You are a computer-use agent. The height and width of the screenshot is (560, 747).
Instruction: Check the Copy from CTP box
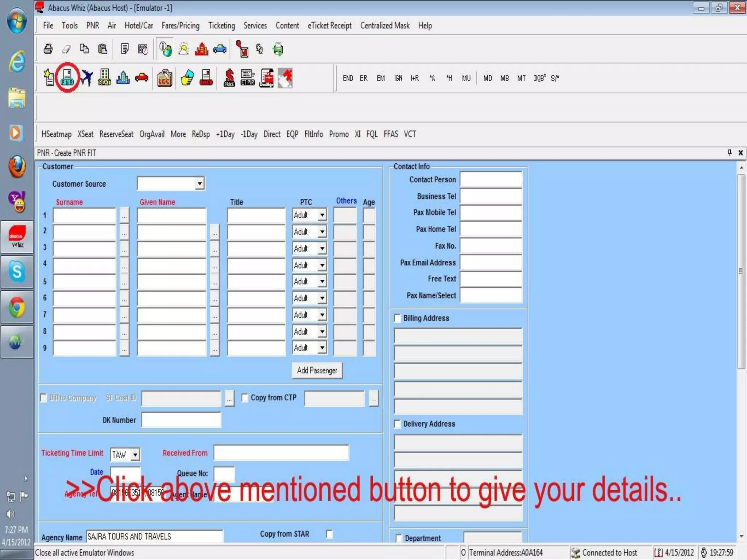click(245, 397)
